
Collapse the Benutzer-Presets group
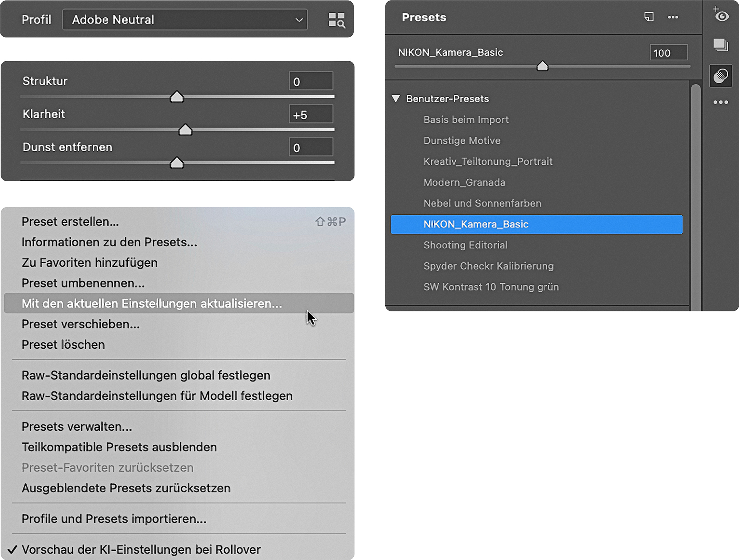tap(396, 99)
